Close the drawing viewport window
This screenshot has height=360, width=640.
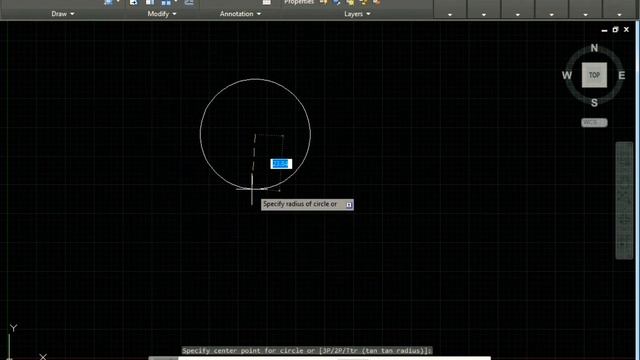(x=627, y=29)
